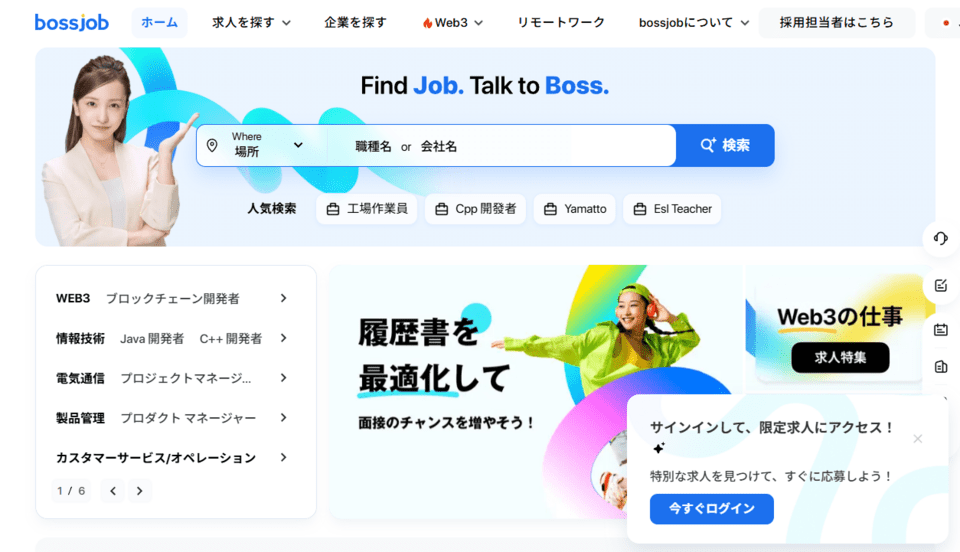Click the building document sidebar icon
Screen dimensions: 960x552
tap(940, 367)
